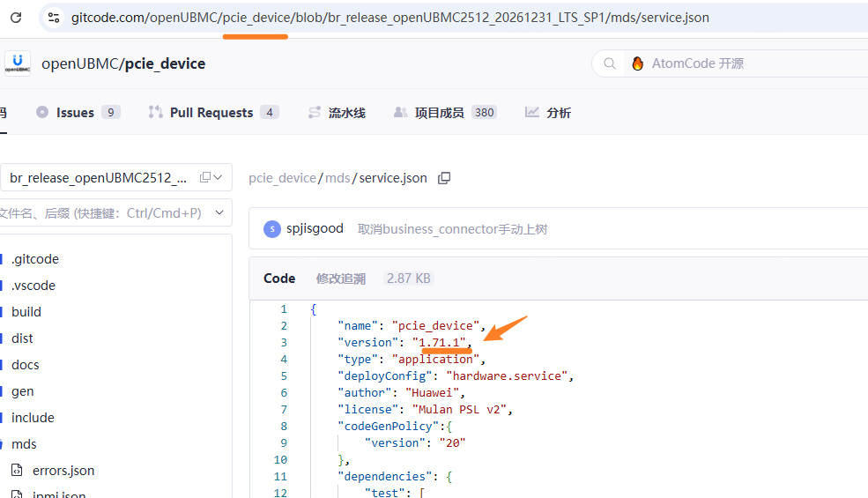Screen dimensions: 868x498
Task: Click the openUBMC logo avatar
Action: click(x=18, y=63)
